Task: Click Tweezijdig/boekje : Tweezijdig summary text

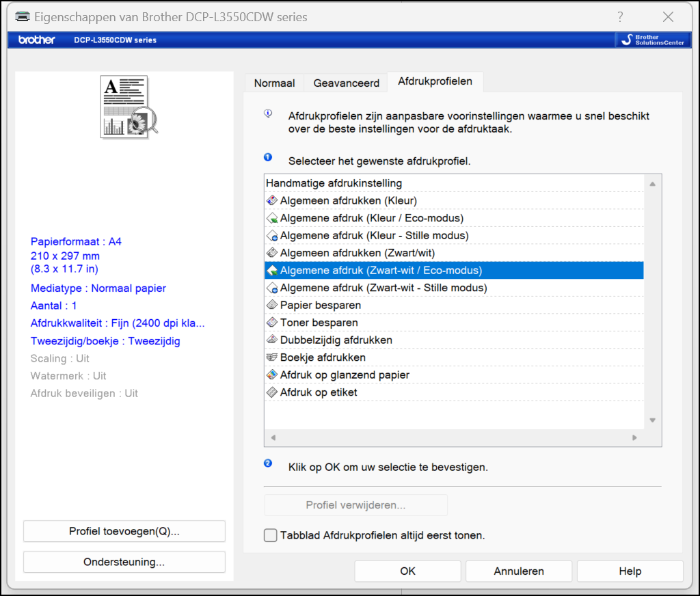Action: 105,341
